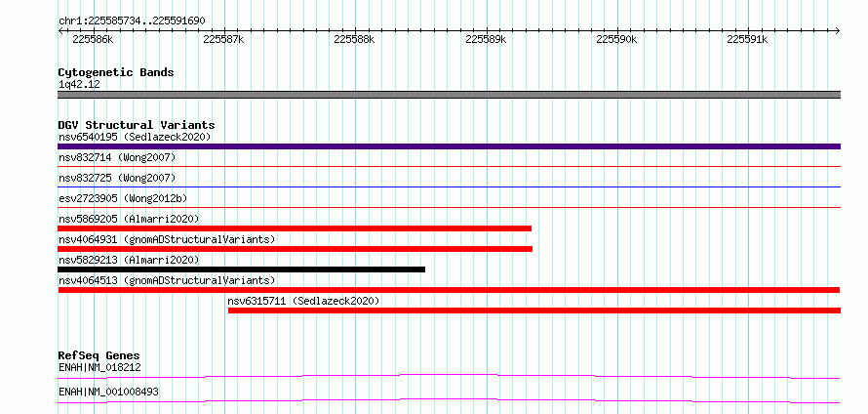Screen dimensions: 868x414
Task: Click the 225588k ruler tick label
Action: tap(354, 39)
